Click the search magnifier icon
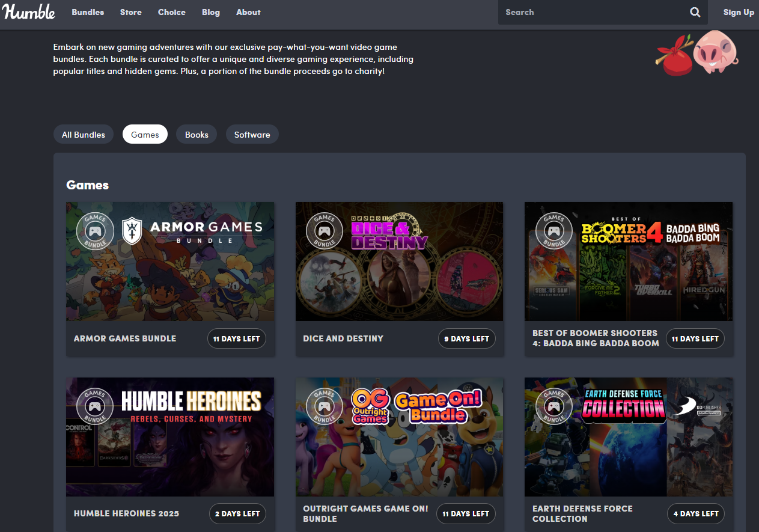Viewport: 759px width, 532px height. (x=695, y=12)
